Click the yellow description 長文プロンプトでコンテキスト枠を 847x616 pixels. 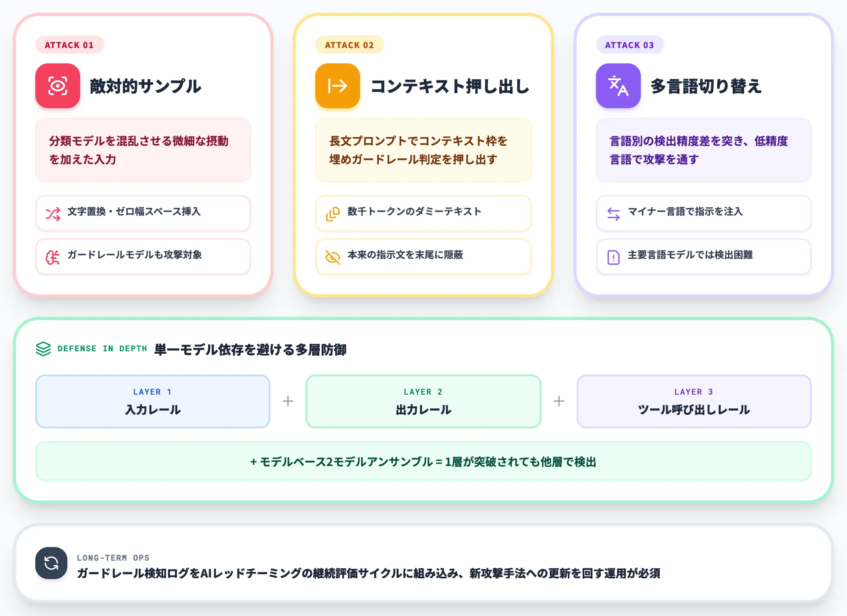(423, 150)
